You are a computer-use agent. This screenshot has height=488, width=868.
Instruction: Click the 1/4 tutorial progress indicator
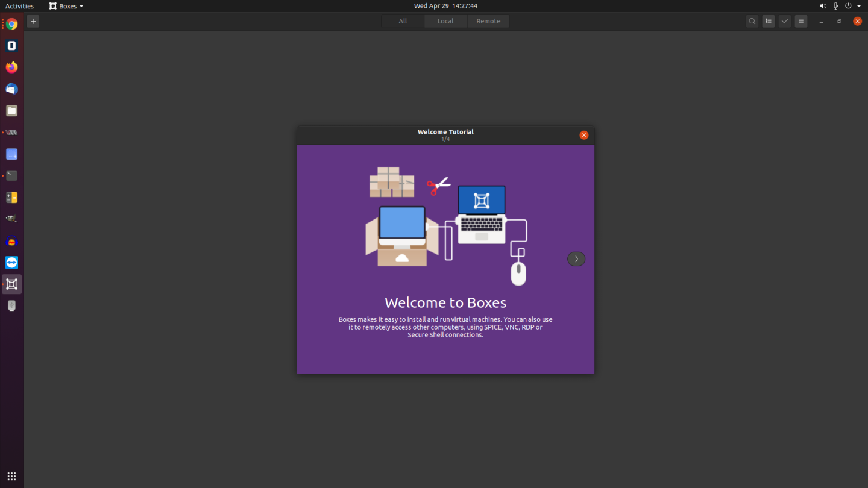click(x=445, y=139)
